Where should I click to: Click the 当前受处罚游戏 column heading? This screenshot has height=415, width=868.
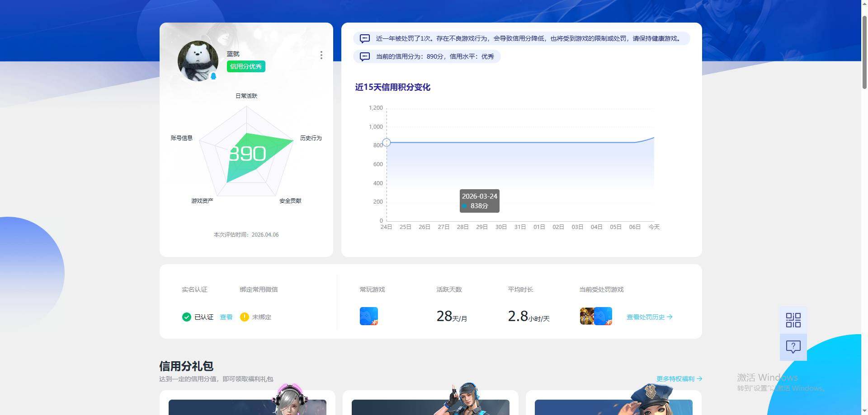[x=601, y=289]
